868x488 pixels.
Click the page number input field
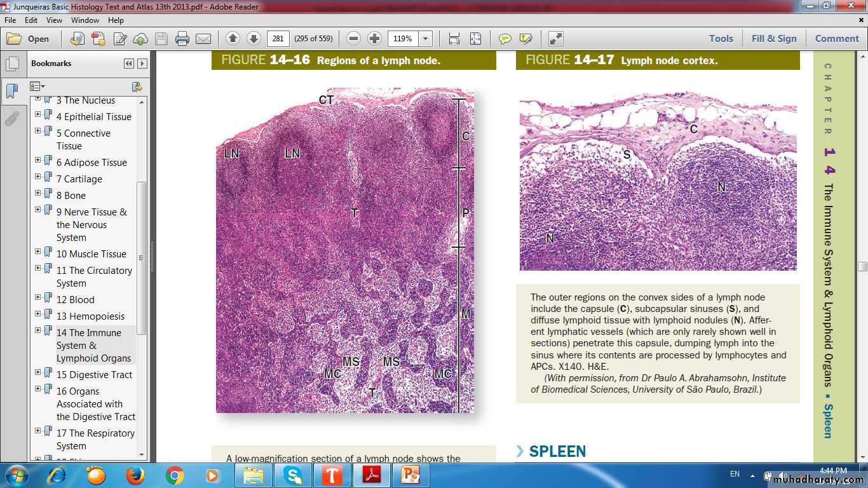(278, 39)
